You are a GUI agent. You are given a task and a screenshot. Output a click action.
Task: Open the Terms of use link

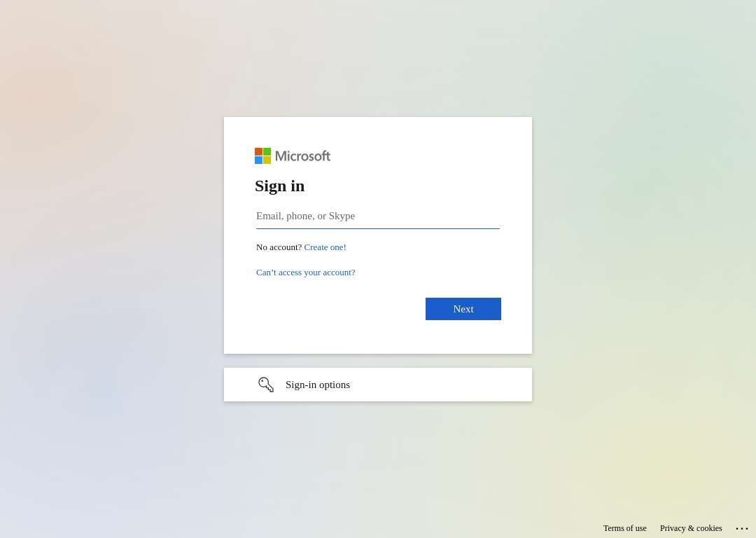(x=624, y=528)
